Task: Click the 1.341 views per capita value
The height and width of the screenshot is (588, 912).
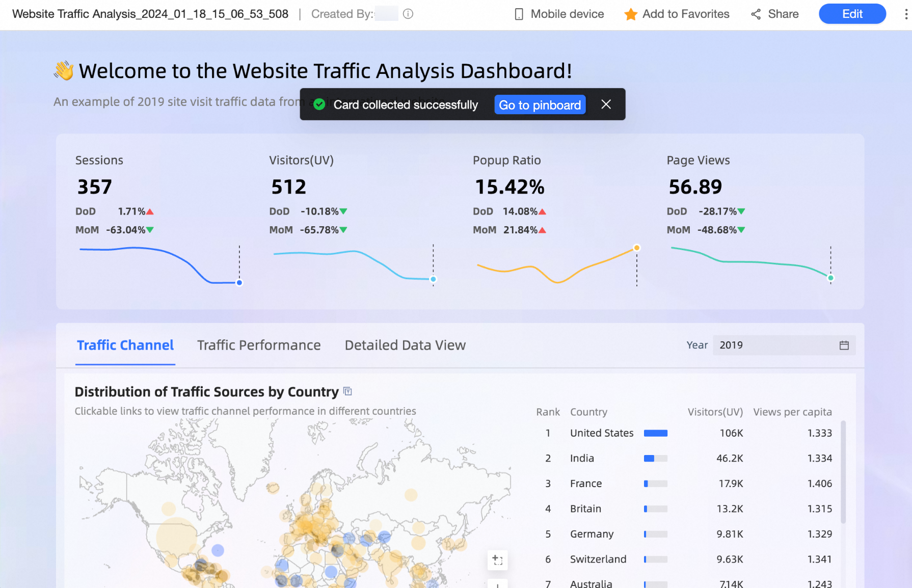Action: click(819, 559)
